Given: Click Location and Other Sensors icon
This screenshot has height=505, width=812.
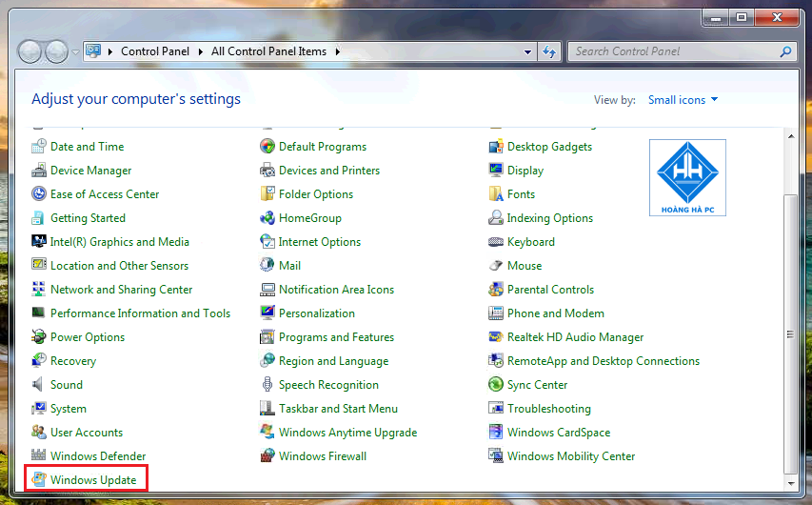Looking at the screenshot, I should pos(38,265).
